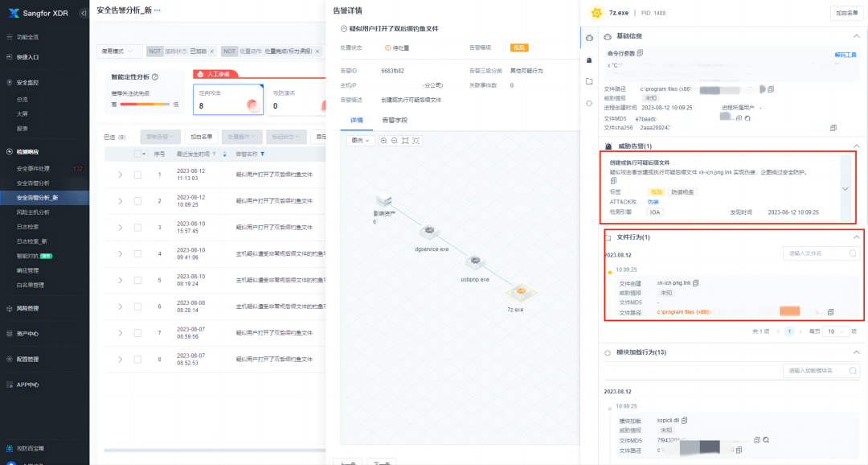This screenshot has height=465, width=868.
Task: Switch to the 告警字段 tab
Action: [x=394, y=120]
